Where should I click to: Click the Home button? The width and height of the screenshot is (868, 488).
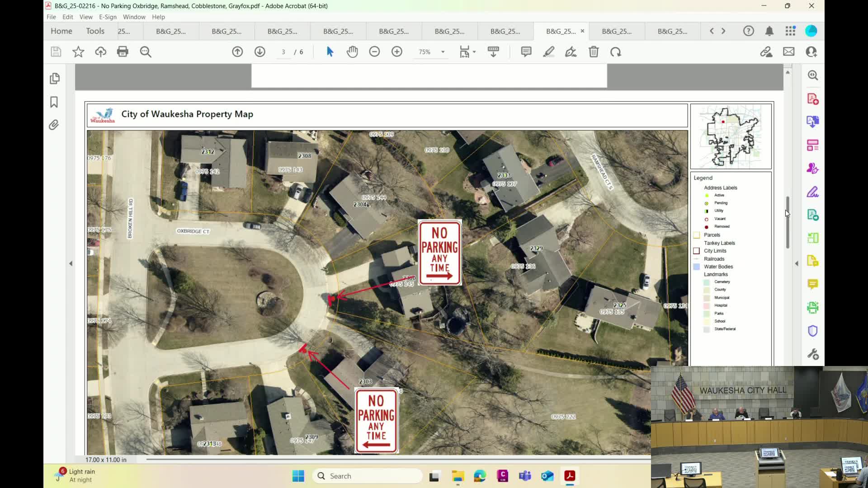[61, 31]
